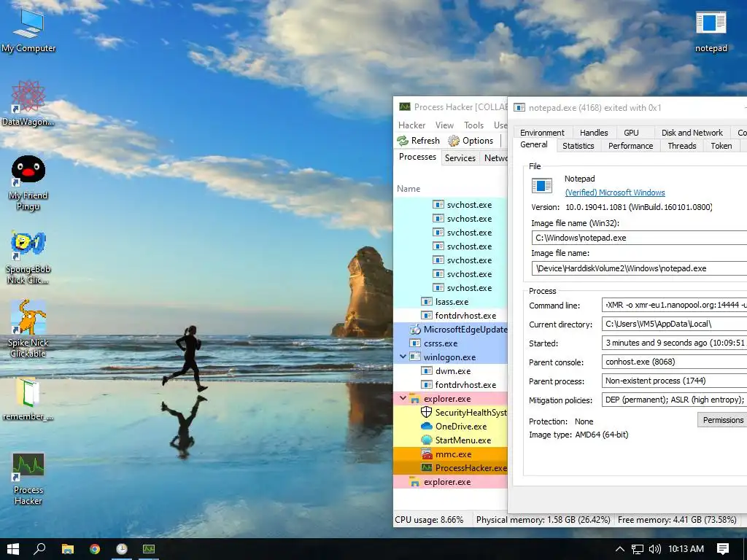Collapse the expanded explorer.exe tree node
747x560 pixels.
pyautogui.click(x=403, y=397)
